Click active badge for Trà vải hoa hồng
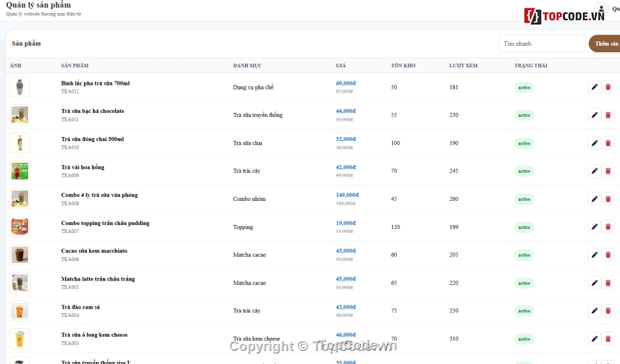620x364 pixels. 524,171
